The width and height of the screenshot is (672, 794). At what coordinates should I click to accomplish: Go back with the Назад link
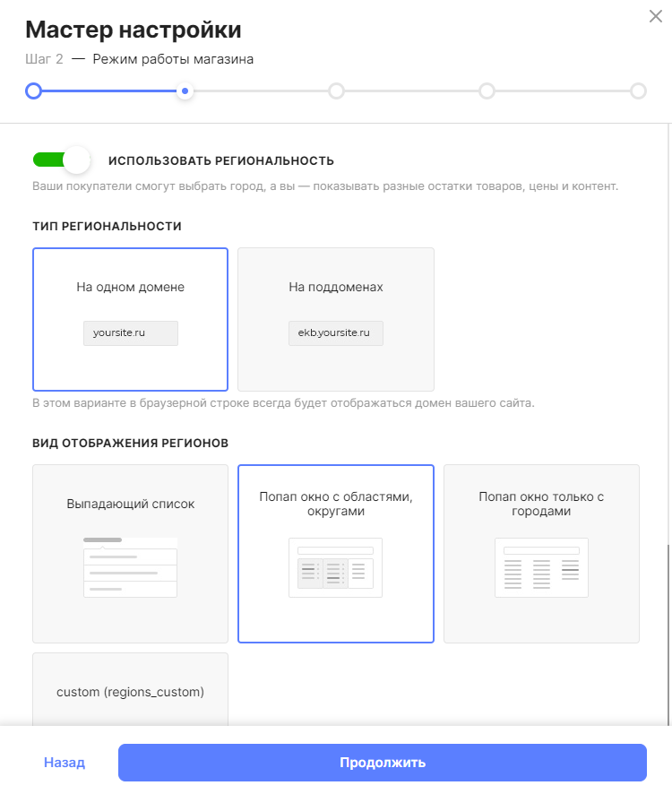click(x=65, y=762)
